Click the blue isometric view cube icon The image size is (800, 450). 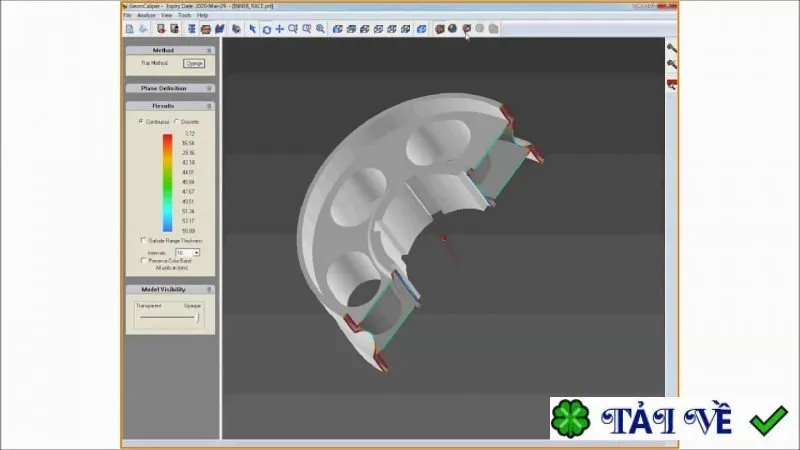(x=421, y=29)
